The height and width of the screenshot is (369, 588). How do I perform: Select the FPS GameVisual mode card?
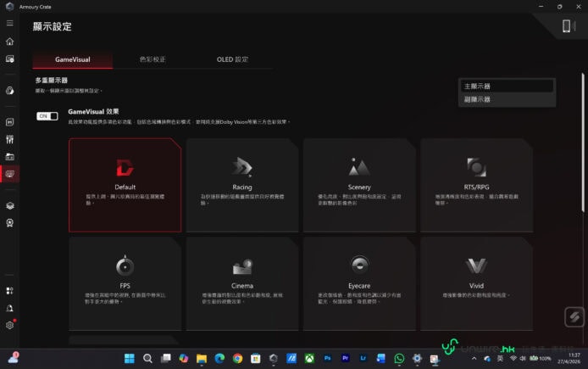(125, 284)
